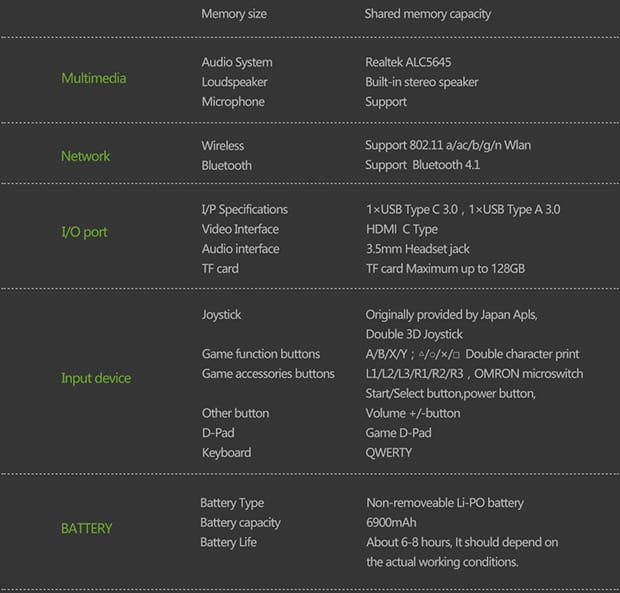Click the Double 3D Joystick text
Viewport: 620px width, 593px height.
point(414,334)
